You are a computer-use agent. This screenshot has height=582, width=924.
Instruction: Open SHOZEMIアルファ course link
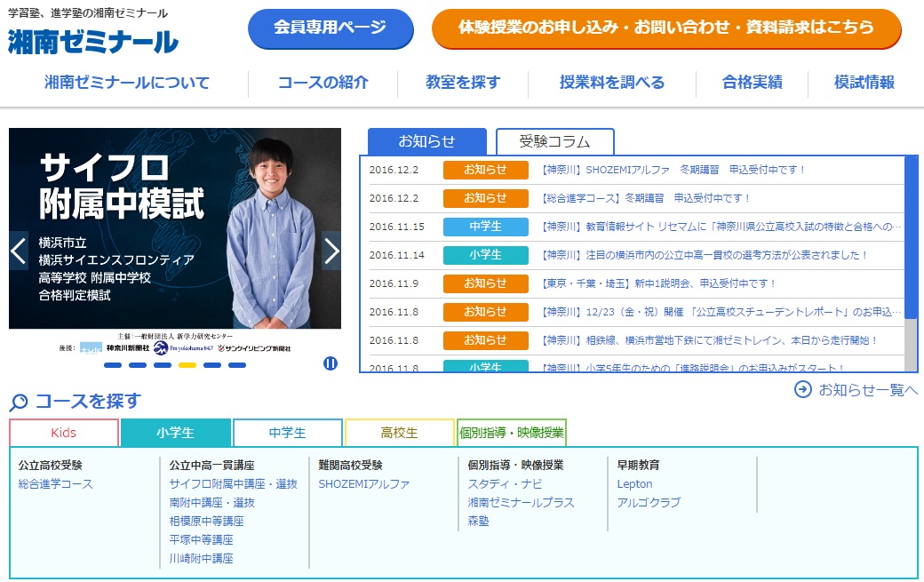[364, 484]
